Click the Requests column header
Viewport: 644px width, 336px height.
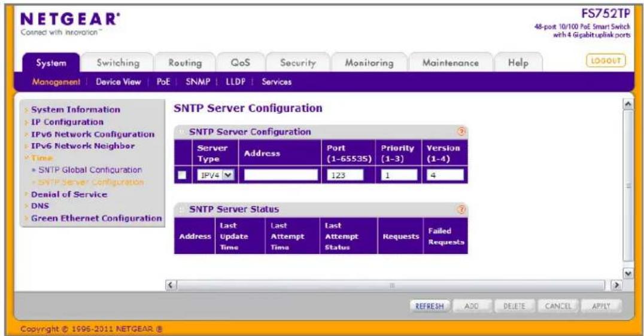pos(401,236)
